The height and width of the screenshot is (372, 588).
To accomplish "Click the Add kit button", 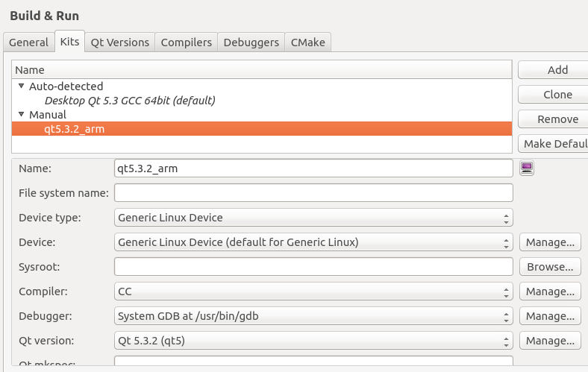I will [x=554, y=70].
